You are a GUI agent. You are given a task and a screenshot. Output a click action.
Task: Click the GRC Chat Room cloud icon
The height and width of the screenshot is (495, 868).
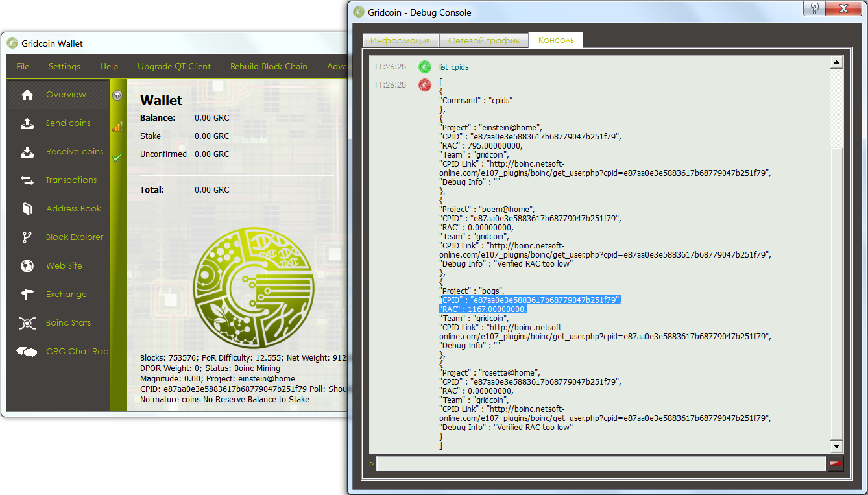[x=27, y=352]
